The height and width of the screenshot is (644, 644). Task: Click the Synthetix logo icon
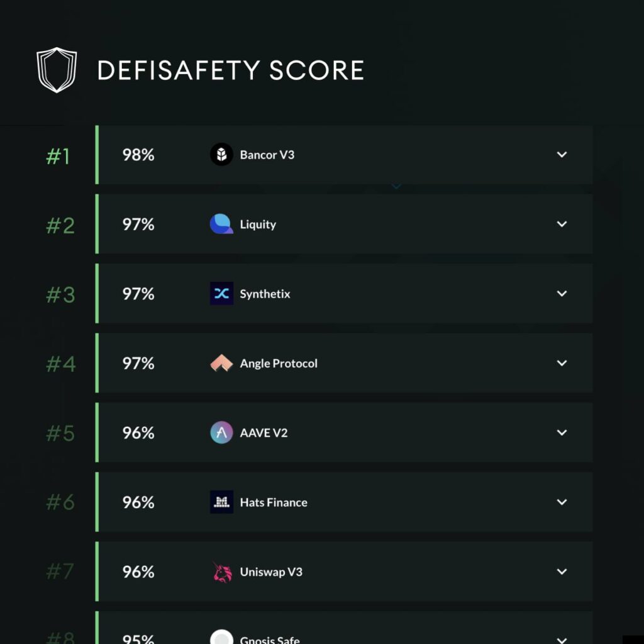coord(221,294)
